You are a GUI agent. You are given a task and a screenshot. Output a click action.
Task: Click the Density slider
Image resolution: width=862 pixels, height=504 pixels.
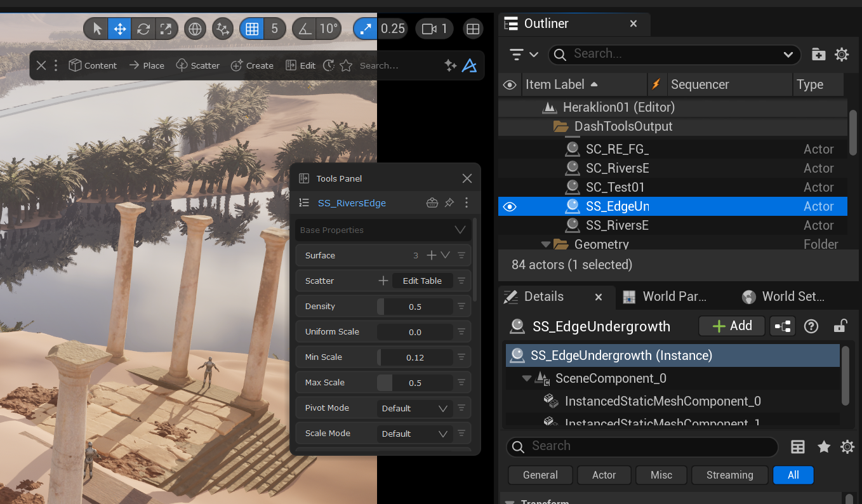pos(415,307)
